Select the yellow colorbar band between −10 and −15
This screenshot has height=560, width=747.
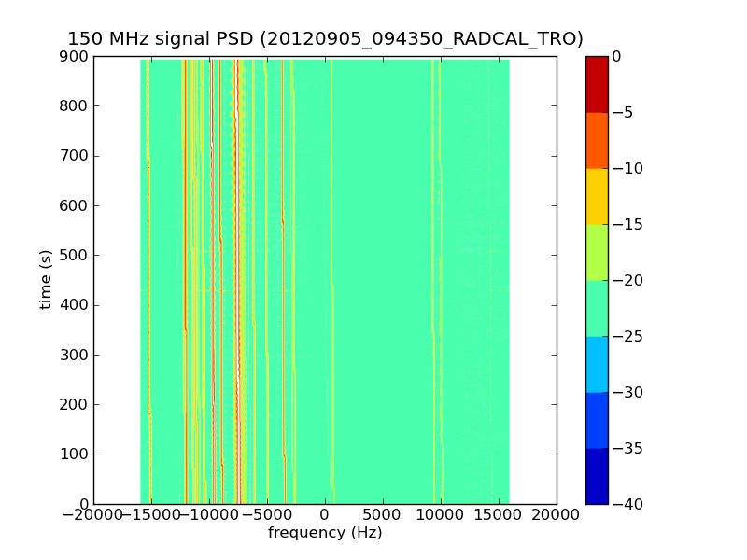pos(596,196)
